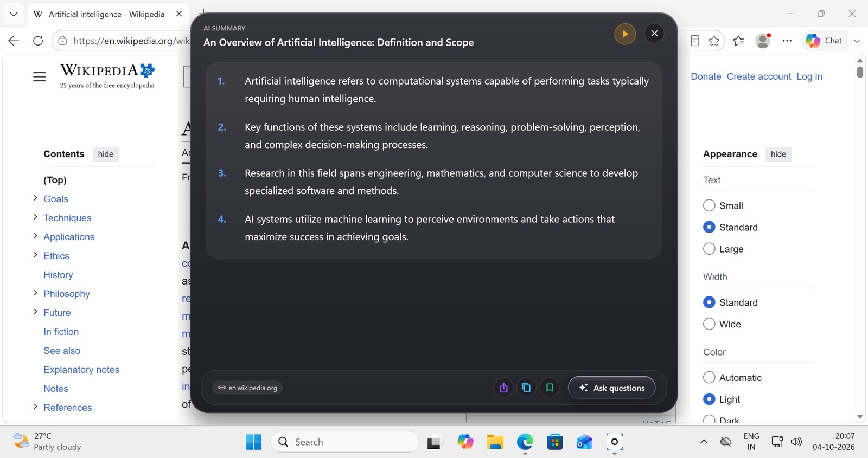
Task: Expand the Philosophy section
Action: (x=35, y=293)
